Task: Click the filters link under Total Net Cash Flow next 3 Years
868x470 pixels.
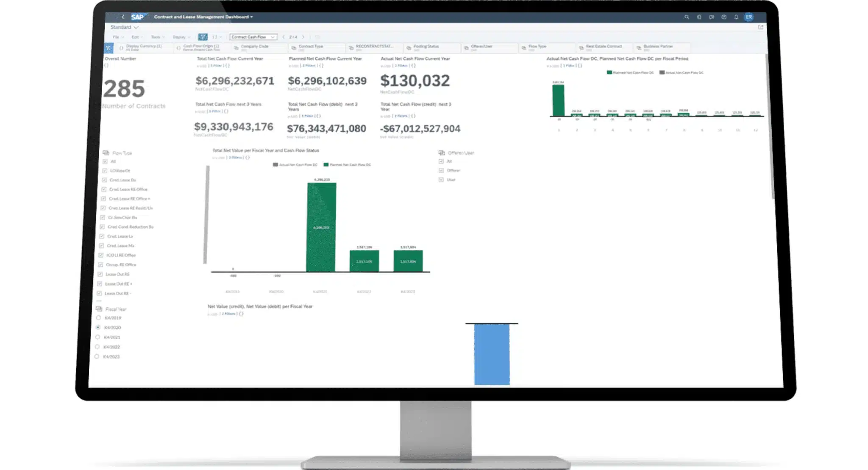Action: [x=215, y=111]
